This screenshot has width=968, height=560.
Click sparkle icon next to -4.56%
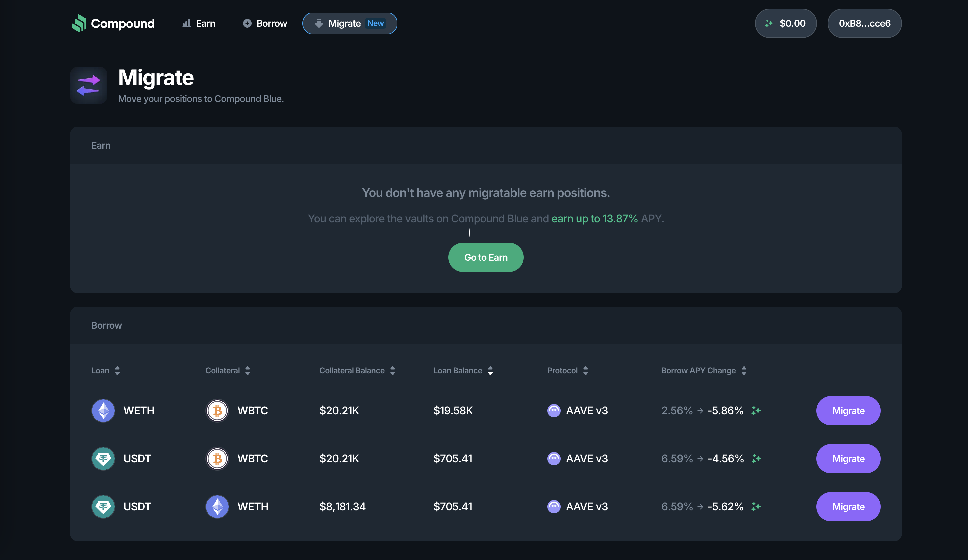tap(756, 459)
